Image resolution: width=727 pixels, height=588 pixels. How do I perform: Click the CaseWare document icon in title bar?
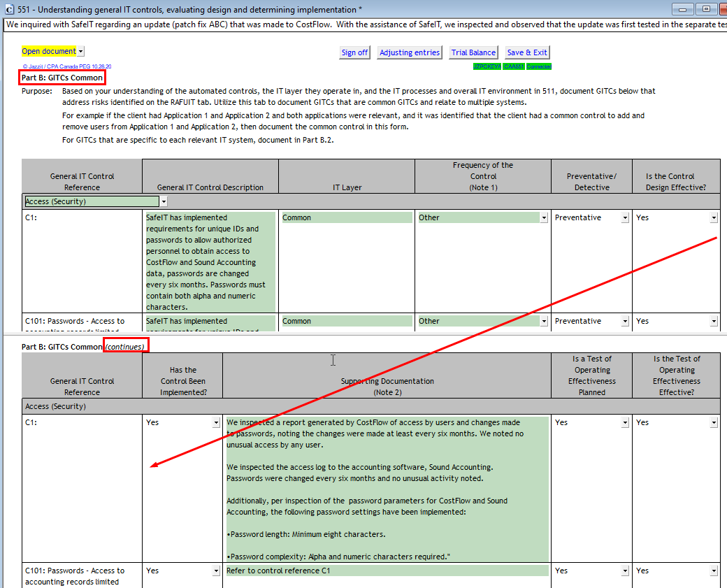coord(9,9)
